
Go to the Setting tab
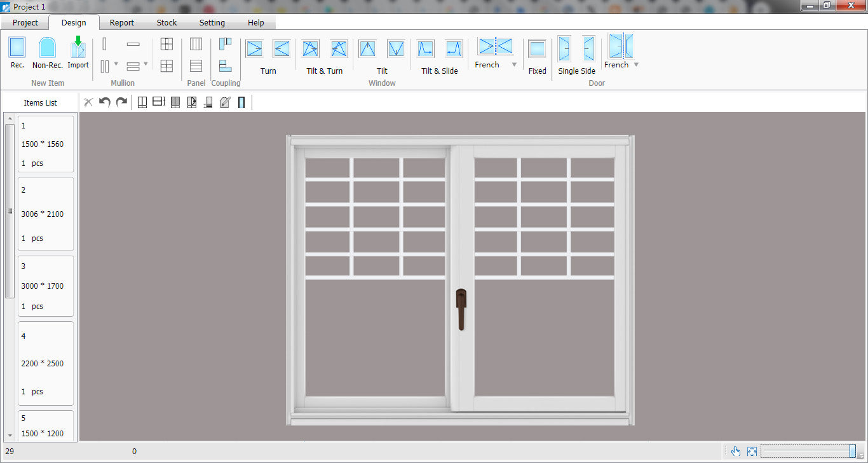212,22
